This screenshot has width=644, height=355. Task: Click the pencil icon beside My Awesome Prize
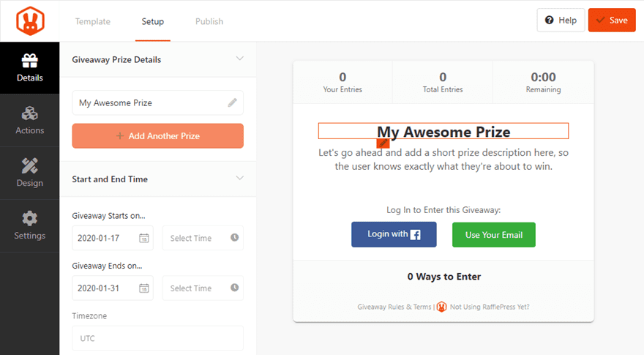(x=233, y=103)
